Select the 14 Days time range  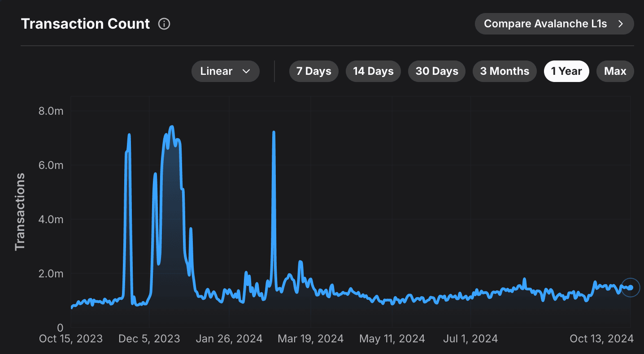pos(373,71)
